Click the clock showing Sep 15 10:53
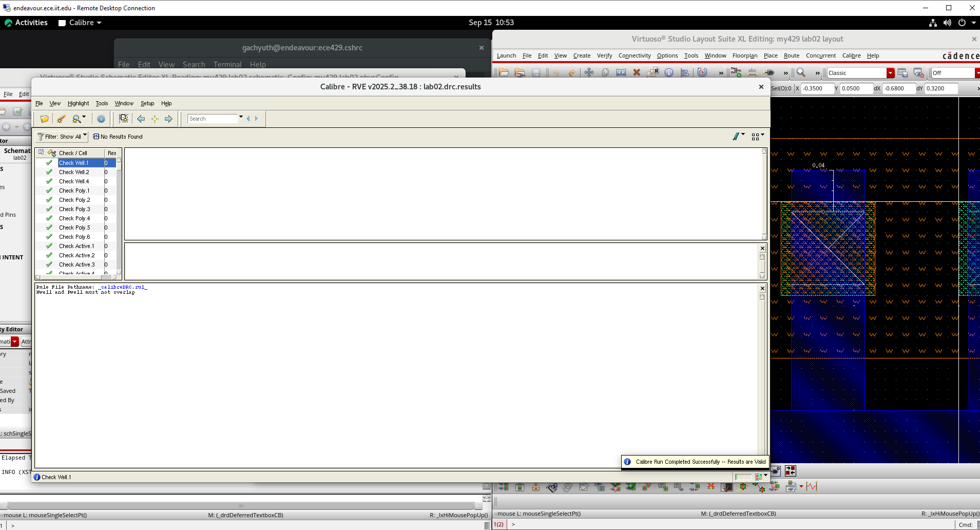The width and height of the screenshot is (980, 530). tap(491, 23)
